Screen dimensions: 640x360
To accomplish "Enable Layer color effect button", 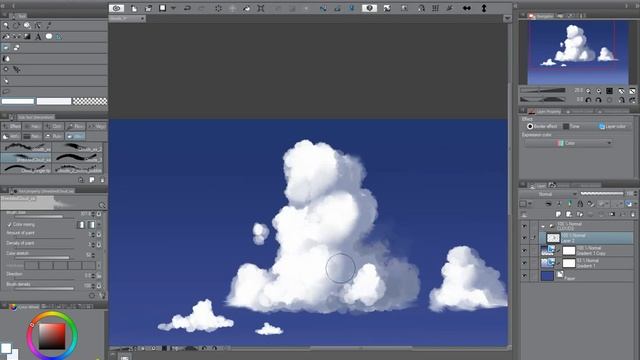I will coord(612,127).
